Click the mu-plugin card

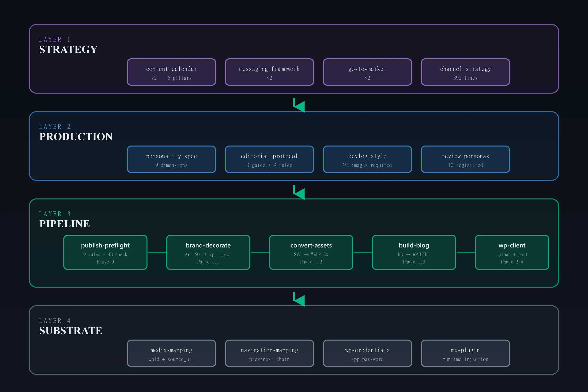pyautogui.click(x=465, y=353)
